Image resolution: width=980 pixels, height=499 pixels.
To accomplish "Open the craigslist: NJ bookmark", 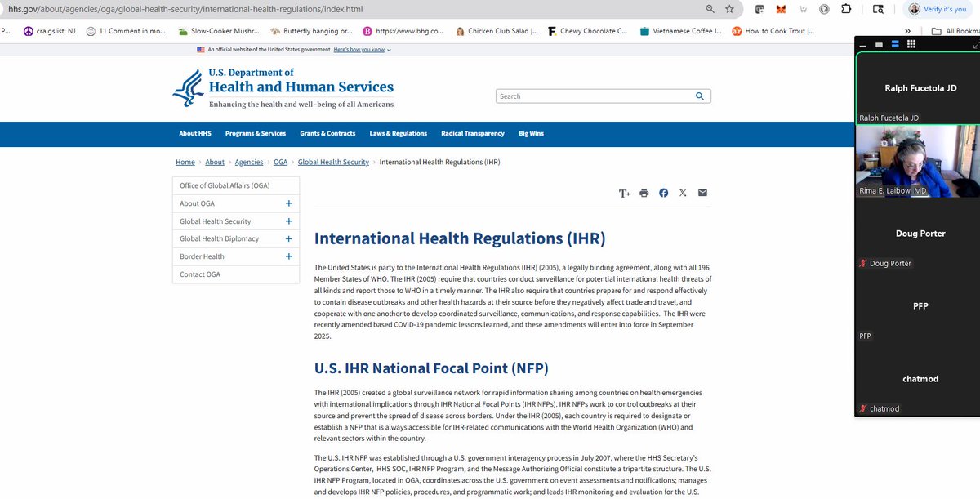I will coord(51,31).
